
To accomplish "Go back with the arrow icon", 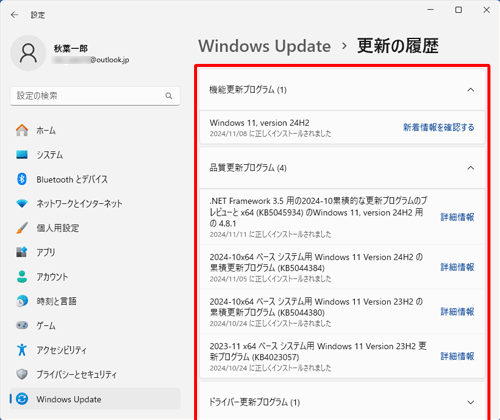I will click(14, 15).
